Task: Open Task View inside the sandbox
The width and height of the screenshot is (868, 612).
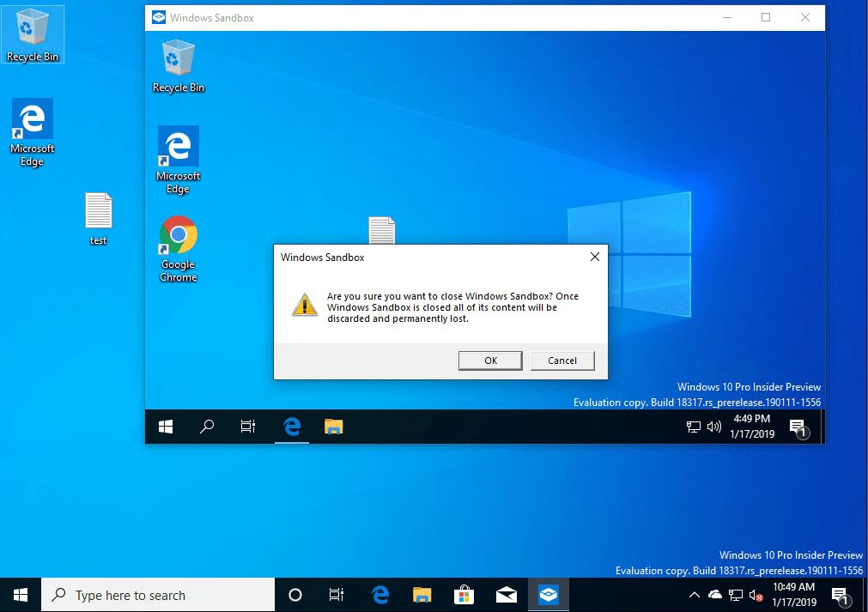Action: coord(248,427)
